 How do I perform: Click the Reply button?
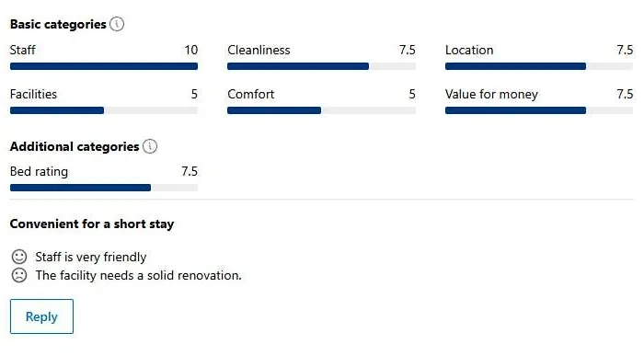pyautogui.click(x=42, y=316)
